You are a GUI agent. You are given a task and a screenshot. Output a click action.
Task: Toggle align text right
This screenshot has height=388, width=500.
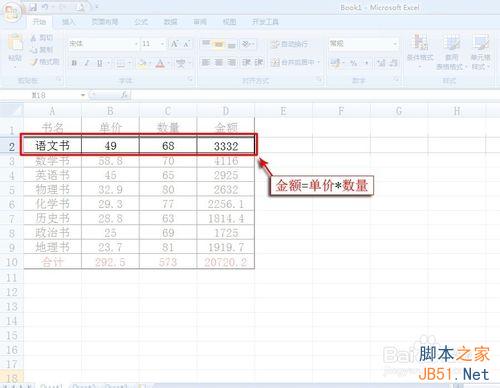click(x=231, y=62)
